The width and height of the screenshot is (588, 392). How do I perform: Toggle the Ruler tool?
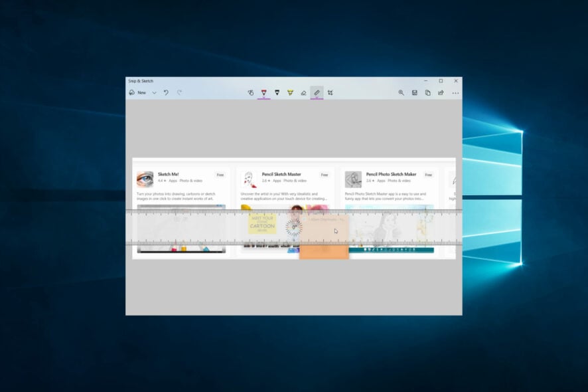coord(317,93)
